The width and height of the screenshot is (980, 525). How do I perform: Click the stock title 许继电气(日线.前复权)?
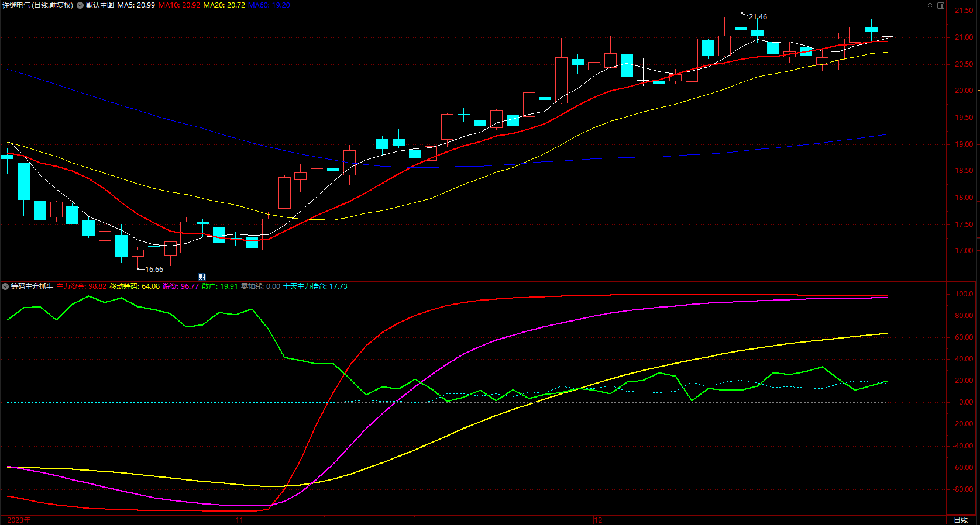point(38,5)
